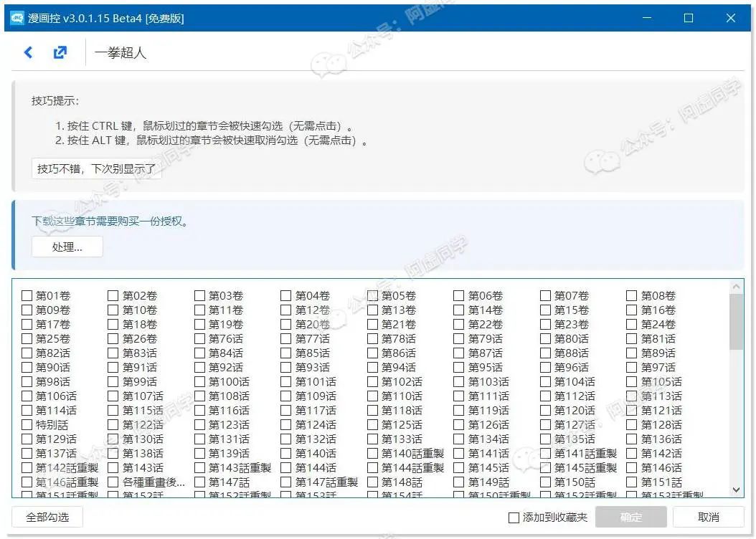Click the 第14卷 label
The width and height of the screenshot is (756, 539).
tap(485, 310)
